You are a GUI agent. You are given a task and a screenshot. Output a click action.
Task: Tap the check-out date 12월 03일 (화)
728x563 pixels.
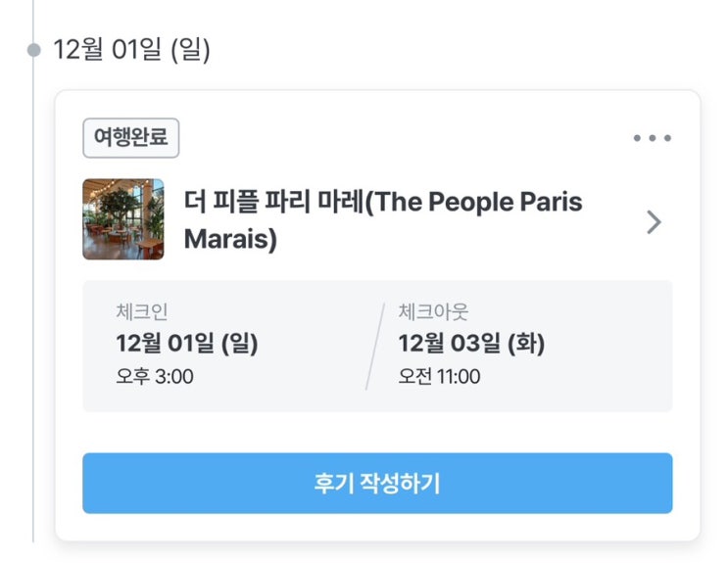click(x=470, y=344)
